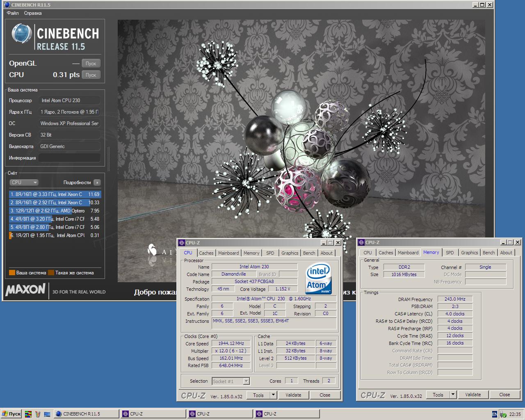
Task: Click the brown Такая же система legend swatch
Action: tap(51, 273)
